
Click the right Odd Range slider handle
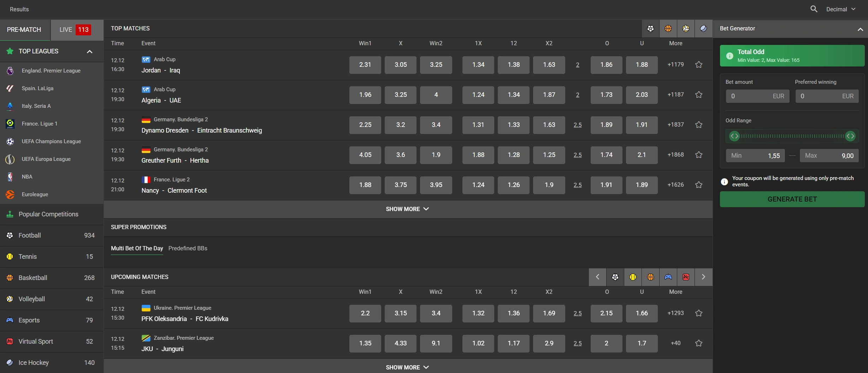tap(850, 136)
